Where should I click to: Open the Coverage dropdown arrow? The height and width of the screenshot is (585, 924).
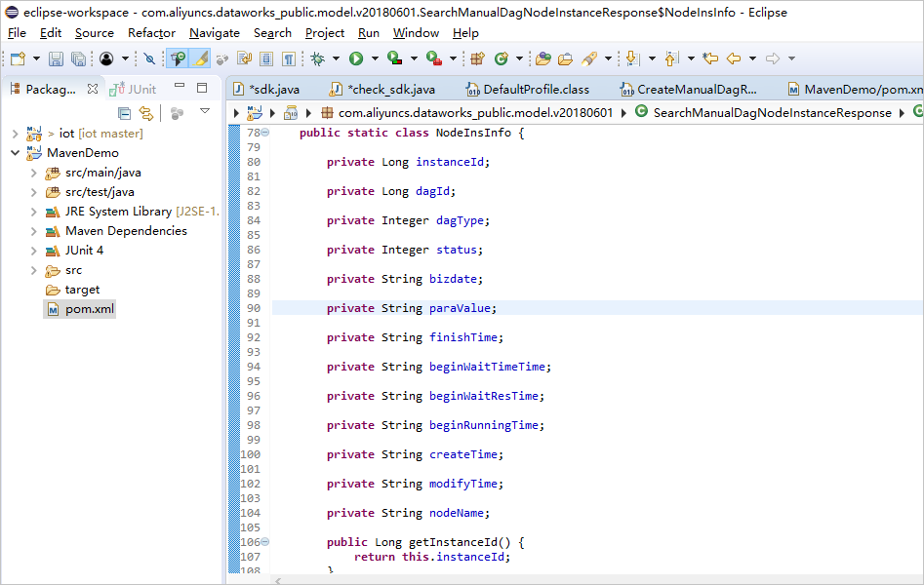point(414,58)
